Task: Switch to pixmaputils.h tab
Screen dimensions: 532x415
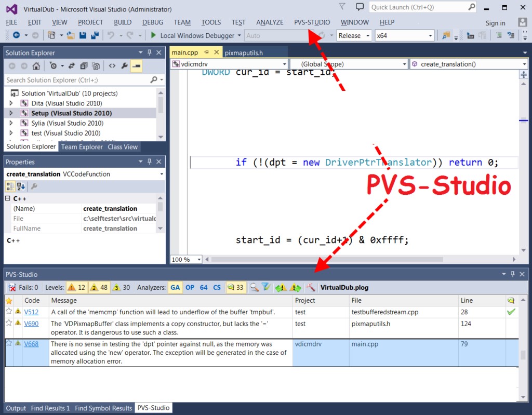Action: [x=244, y=52]
